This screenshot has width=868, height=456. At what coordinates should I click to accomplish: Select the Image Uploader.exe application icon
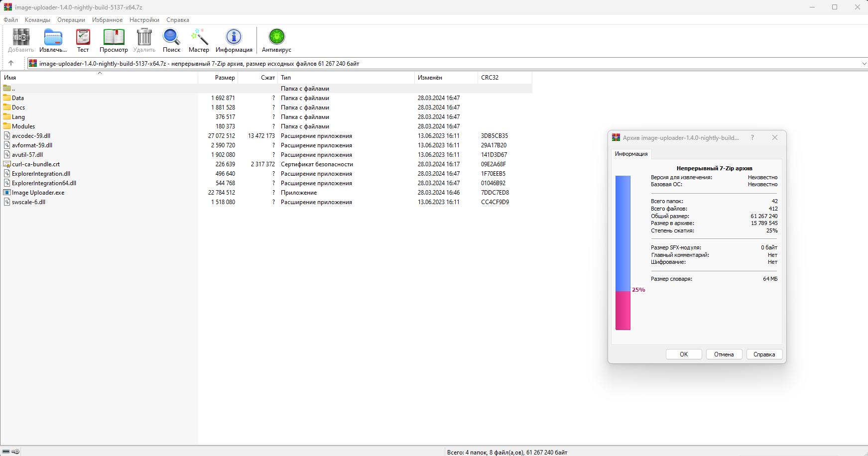(7, 193)
